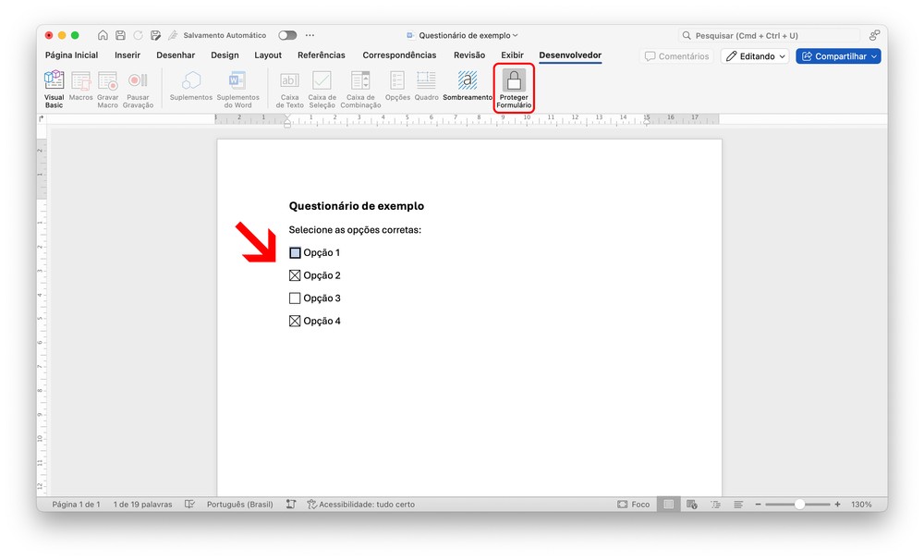Click the Proteger Formulário lock icon
The height and width of the screenshot is (560, 924).
[x=514, y=81]
